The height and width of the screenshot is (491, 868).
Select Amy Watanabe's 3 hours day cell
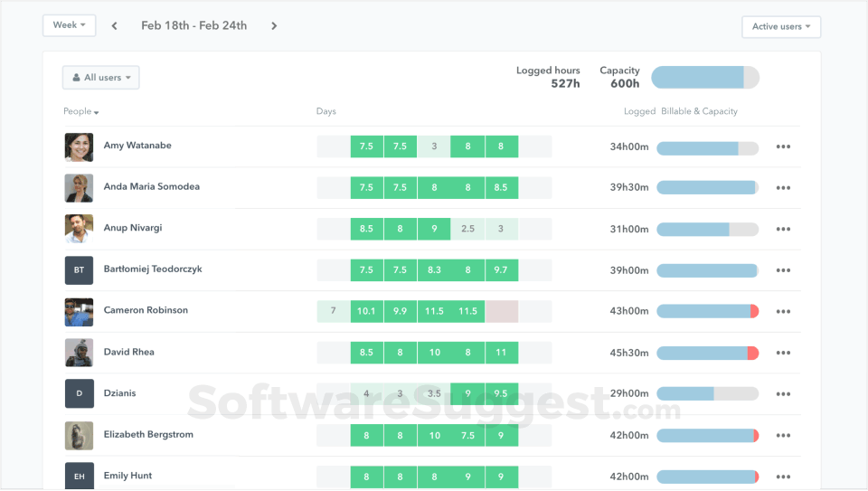tap(434, 146)
